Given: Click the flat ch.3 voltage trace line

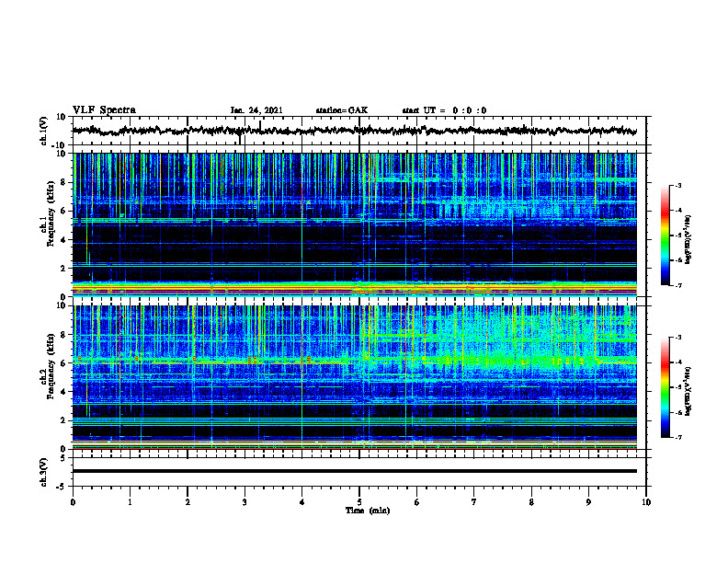Looking at the screenshot, I should coord(354,471).
